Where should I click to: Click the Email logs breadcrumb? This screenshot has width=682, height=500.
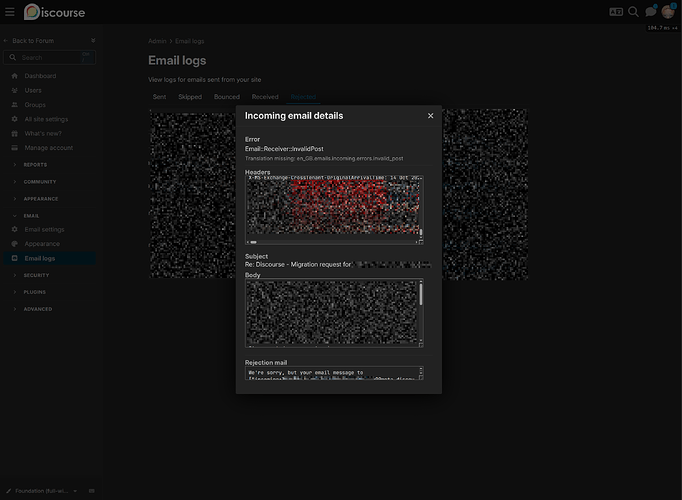click(x=190, y=41)
